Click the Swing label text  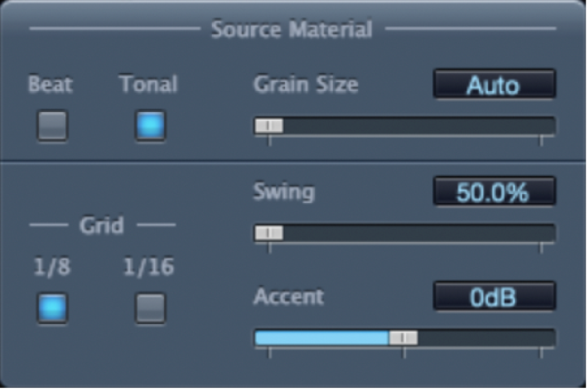pos(284,191)
